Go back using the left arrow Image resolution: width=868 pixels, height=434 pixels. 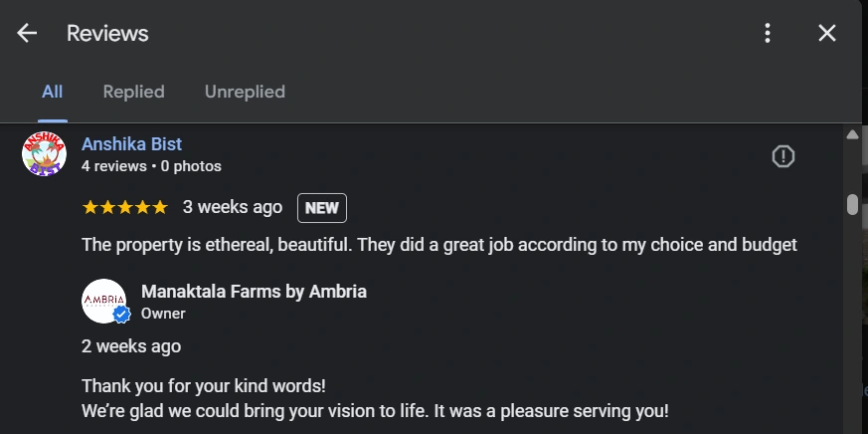27,33
